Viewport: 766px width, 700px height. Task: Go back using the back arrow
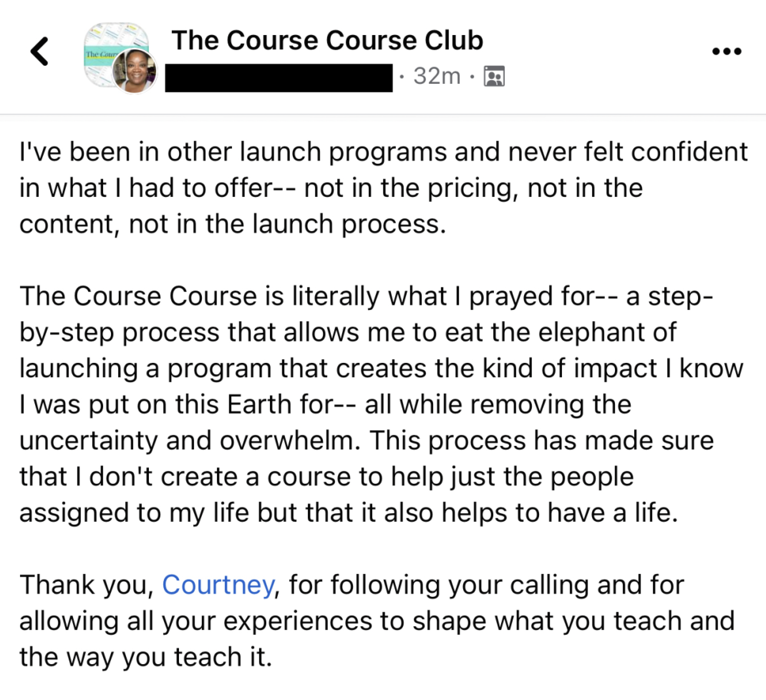[x=39, y=51]
